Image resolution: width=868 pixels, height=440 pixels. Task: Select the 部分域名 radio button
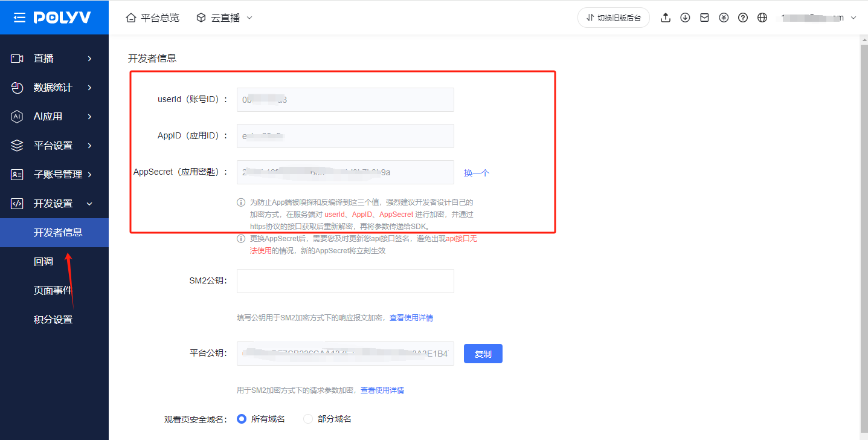point(308,419)
